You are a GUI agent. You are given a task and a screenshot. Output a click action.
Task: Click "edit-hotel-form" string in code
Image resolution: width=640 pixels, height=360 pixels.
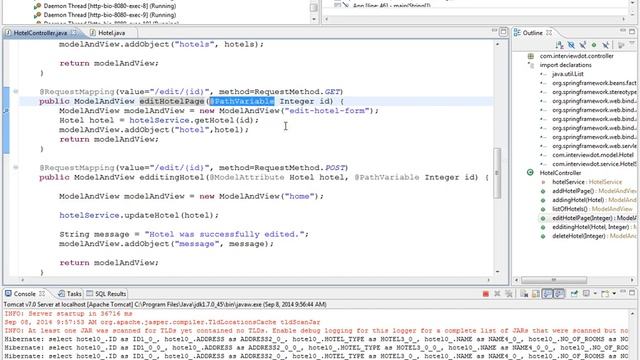pyautogui.click(x=328, y=111)
